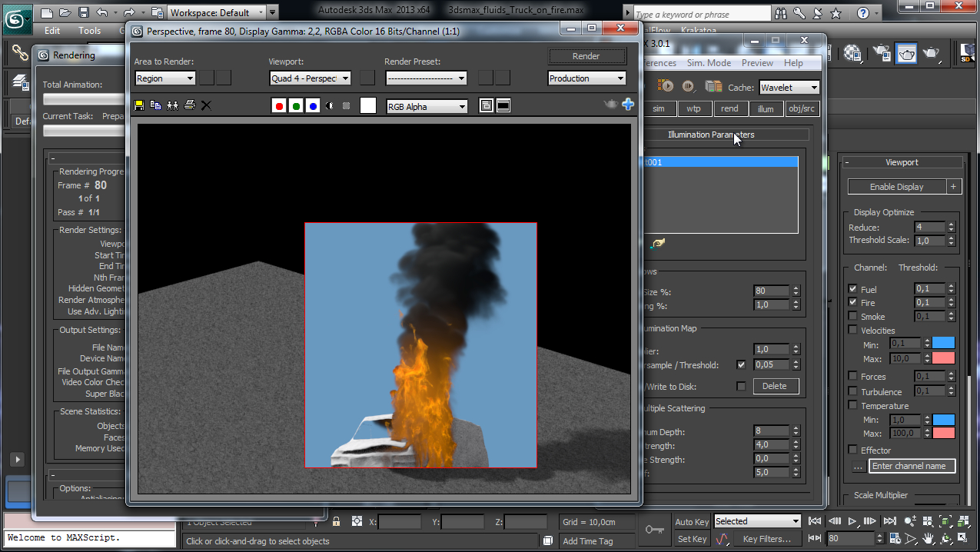This screenshot has height=552, width=980.
Task: Clone the rendered frame window
Action: (172, 105)
